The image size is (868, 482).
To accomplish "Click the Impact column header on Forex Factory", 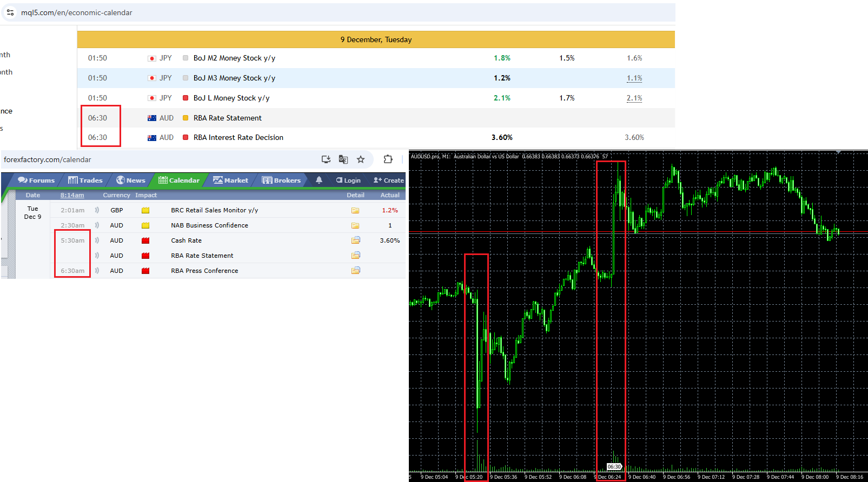I will (146, 195).
